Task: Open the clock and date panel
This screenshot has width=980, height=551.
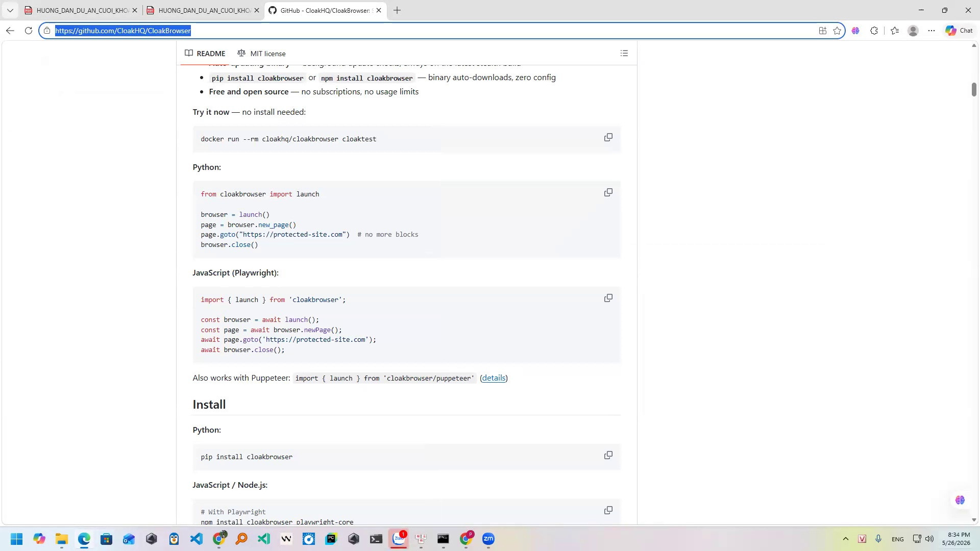Action: click(x=956, y=539)
